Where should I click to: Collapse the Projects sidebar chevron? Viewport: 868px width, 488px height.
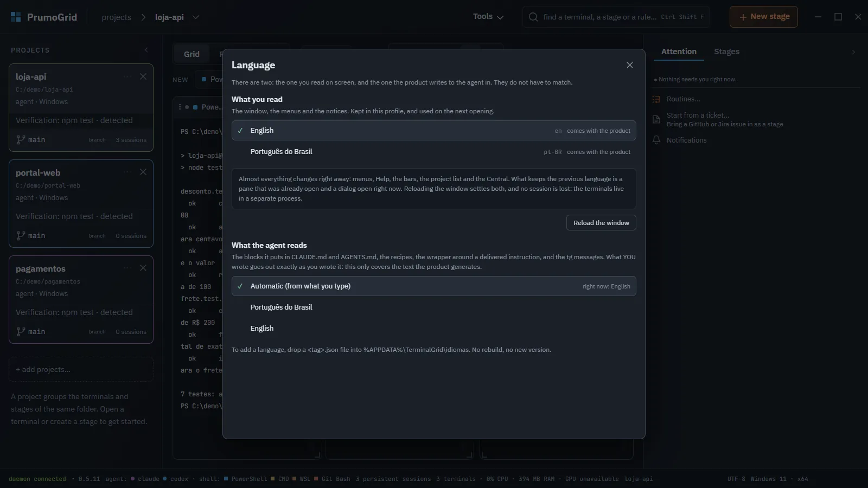coord(146,50)
